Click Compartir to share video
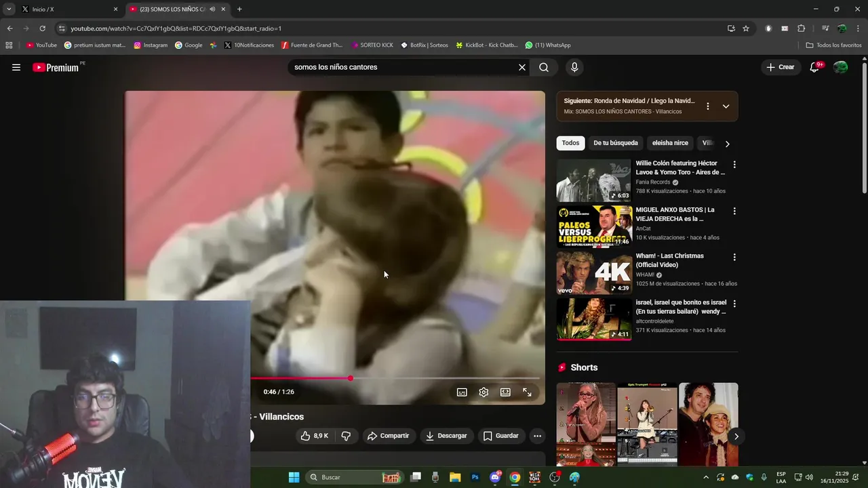Image resolution: width=868 pixels, height=488 pixels. click(x=388, y=436)
